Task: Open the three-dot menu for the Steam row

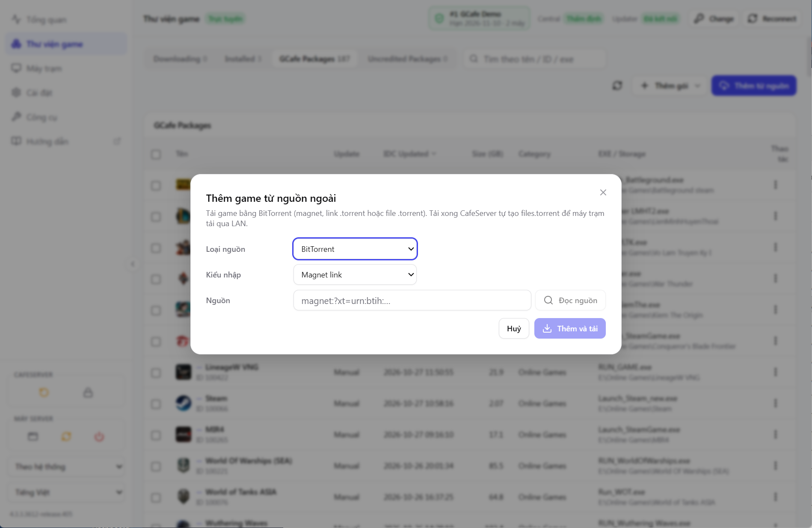Action: 775,403
